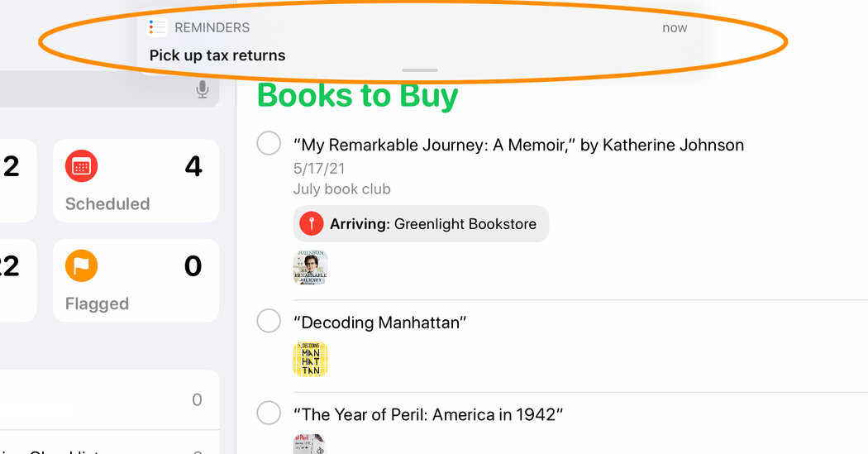Click the 5/17/21 due date

click(x=319, y=169)
